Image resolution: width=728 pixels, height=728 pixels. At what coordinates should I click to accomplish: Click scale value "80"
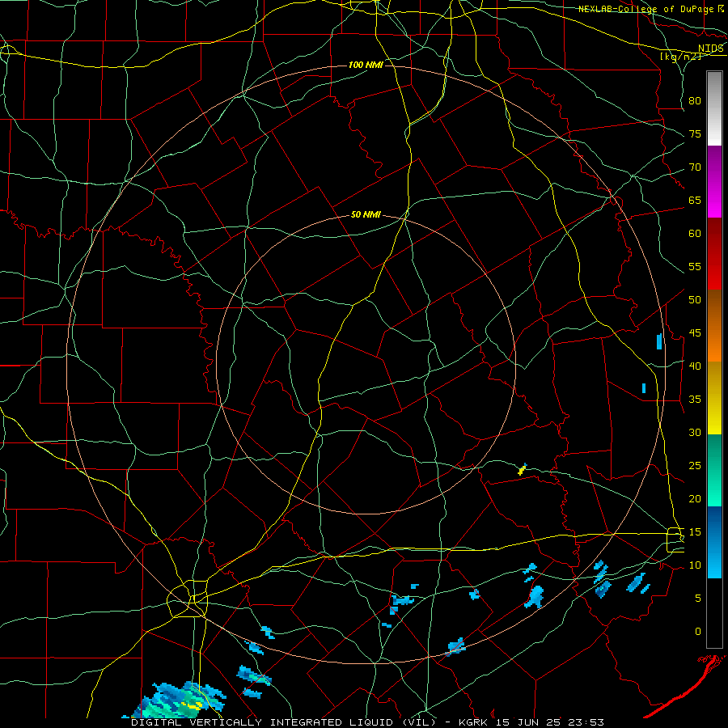click(695, 101)
